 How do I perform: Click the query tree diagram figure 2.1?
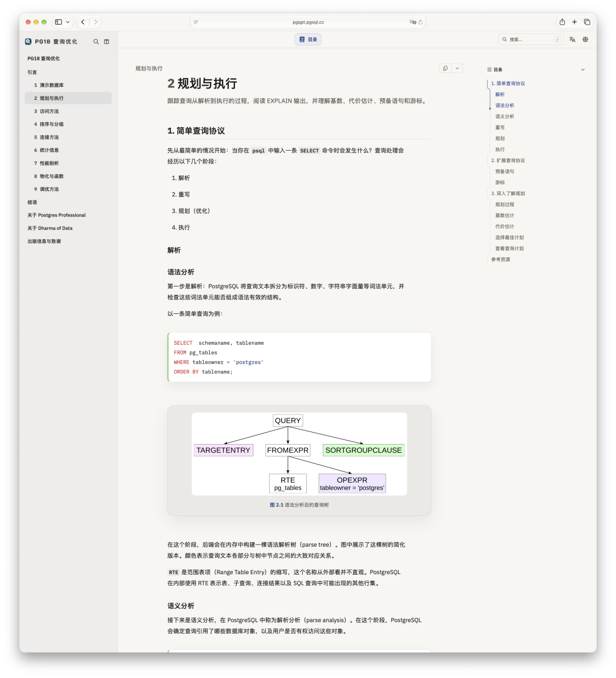pos(299,454)
